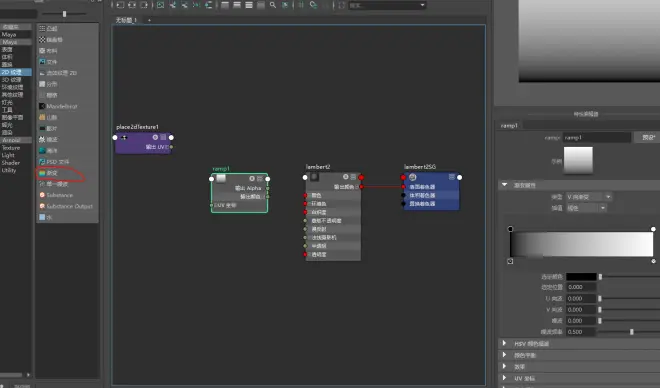Toggle the lambert2 node view mode icon
This screenshot has height=388, width=660.
point(353,177)
